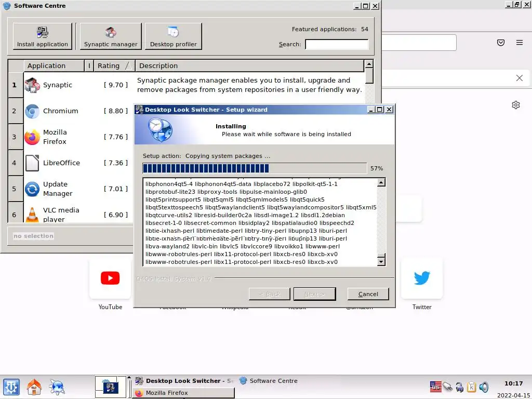Click the Firefox address bar
532x399 pixels.
click(x=419, y=43)
